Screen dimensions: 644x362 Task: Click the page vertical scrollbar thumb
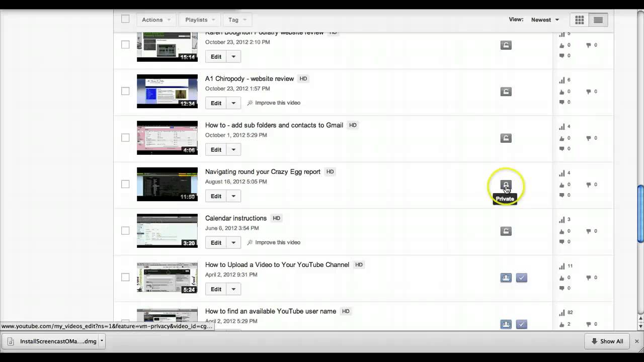click(x=640, y=214)
